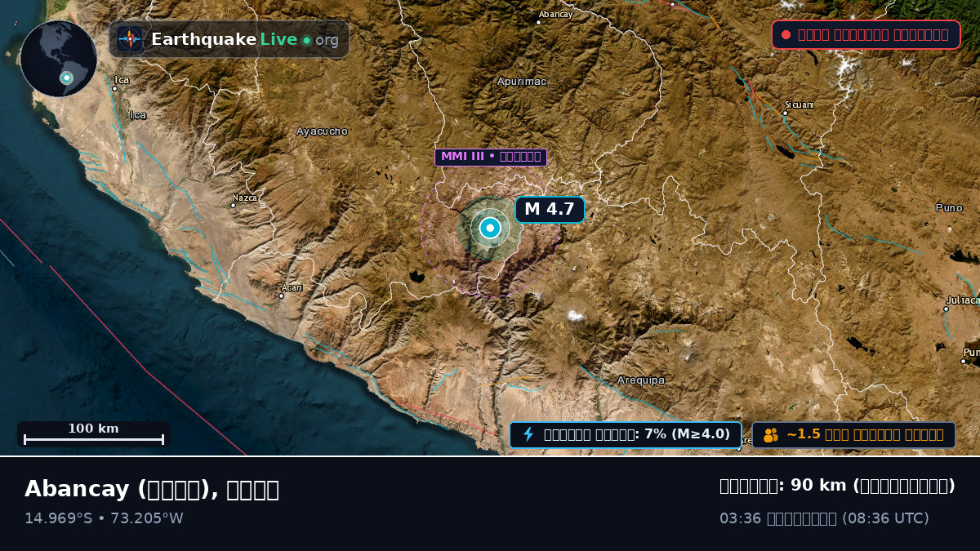Click the Sicuani city label

[800, 104]
